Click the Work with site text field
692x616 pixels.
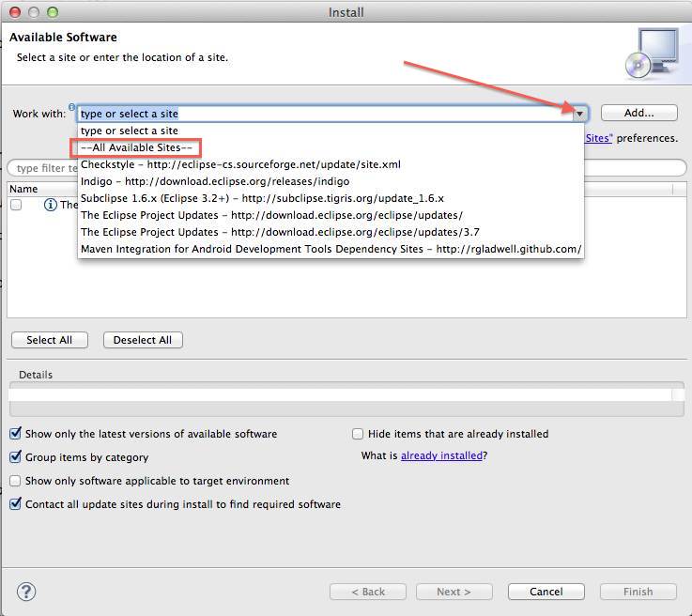(x=324, y=114)
